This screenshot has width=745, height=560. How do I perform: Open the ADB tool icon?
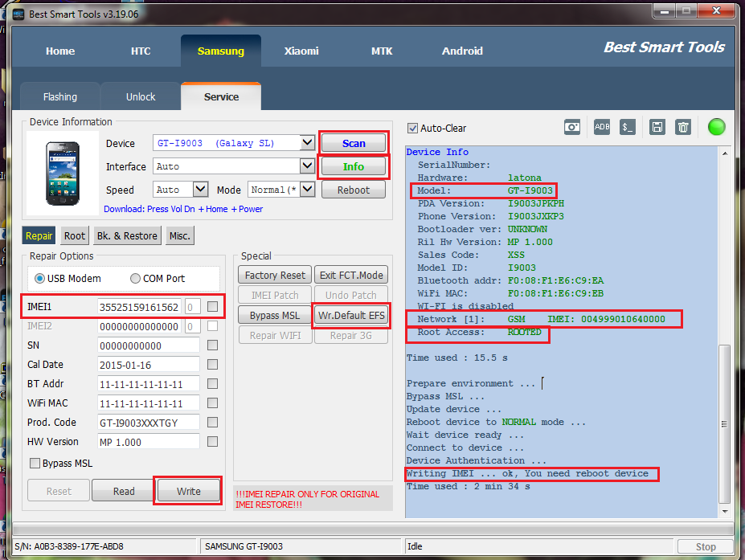click(601, 127)
